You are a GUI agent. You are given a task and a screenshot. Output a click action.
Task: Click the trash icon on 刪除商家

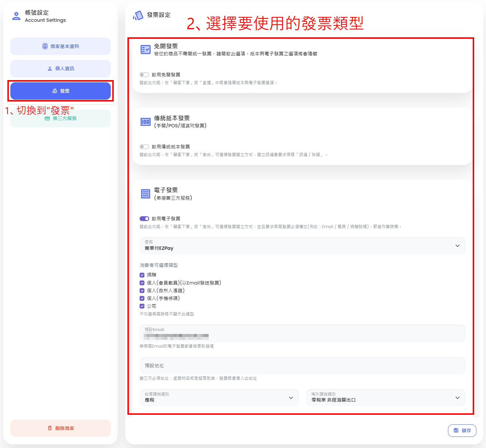50,428
